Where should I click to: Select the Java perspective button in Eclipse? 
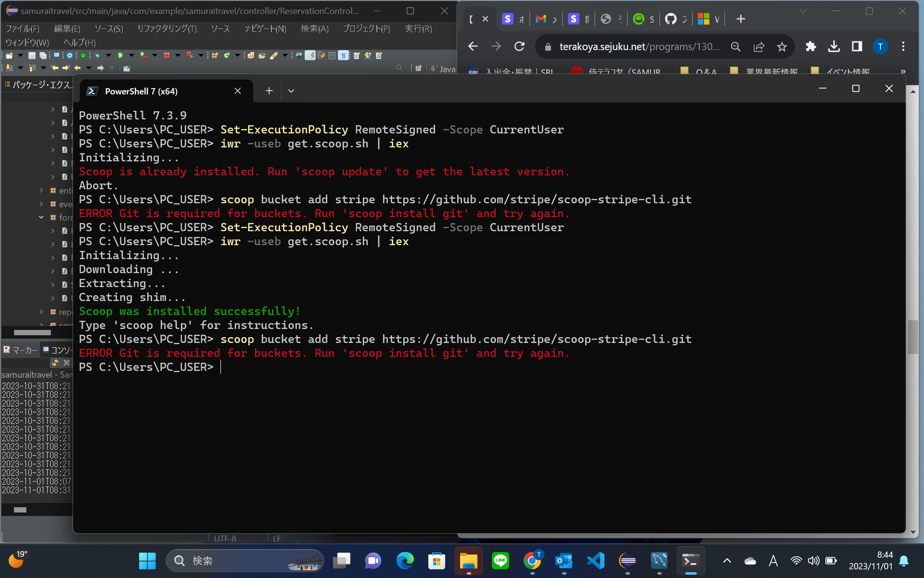(x=443, y=69)
